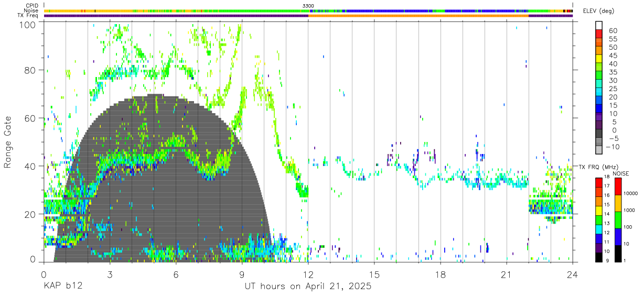Click the CPID row label
The image size is (644, 297).
coord(33,6)
